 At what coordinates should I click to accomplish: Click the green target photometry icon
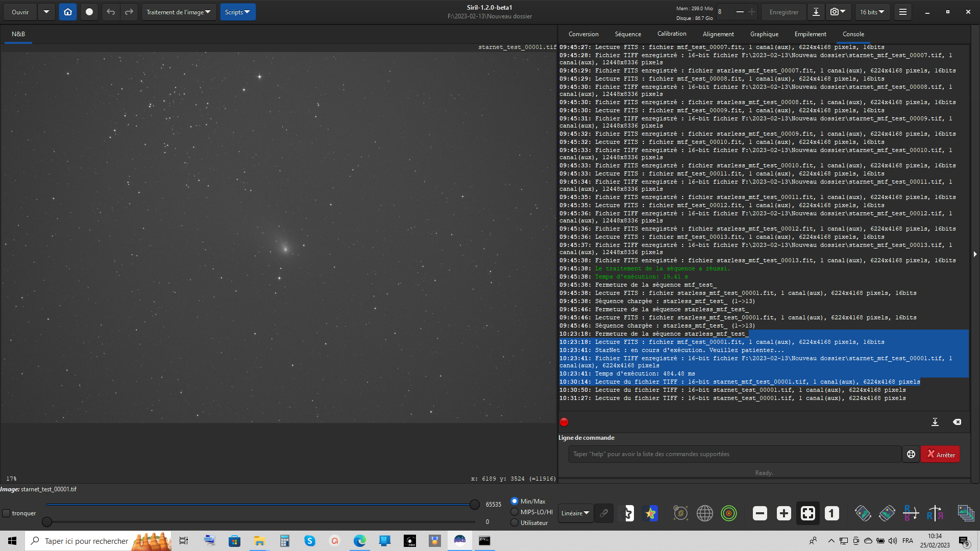(x=729, y=513)
